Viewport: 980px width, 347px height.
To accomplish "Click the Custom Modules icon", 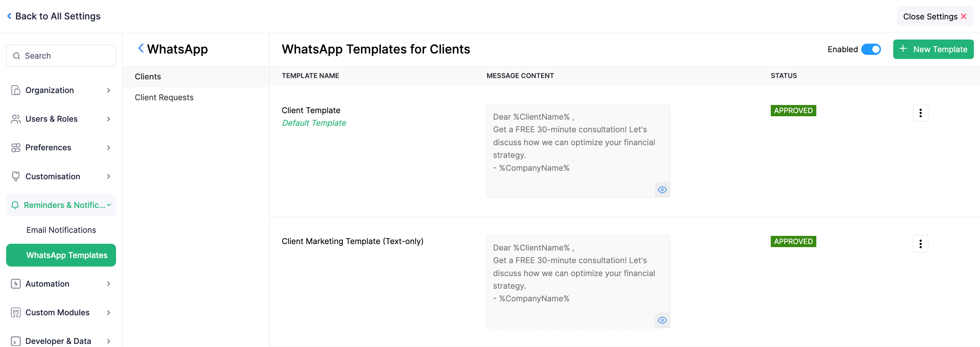I will [x=16, y=312].
